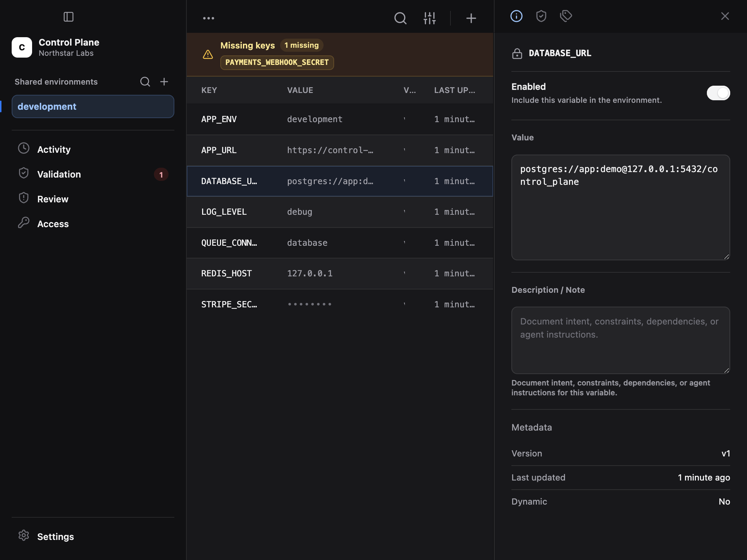The image size is (747, 560).
Task: Click the lock icon beside DATABASE_URL
Action: (517, 53)
